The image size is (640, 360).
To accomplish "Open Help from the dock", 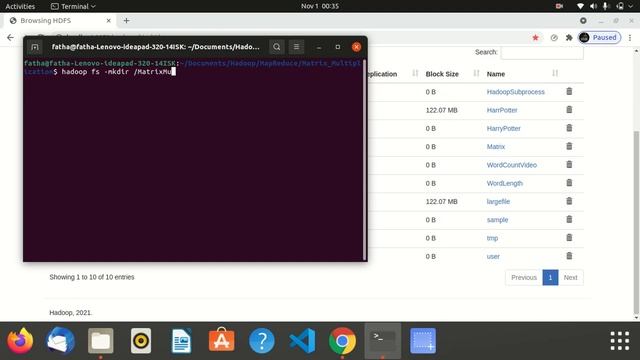I will point(262,341).
